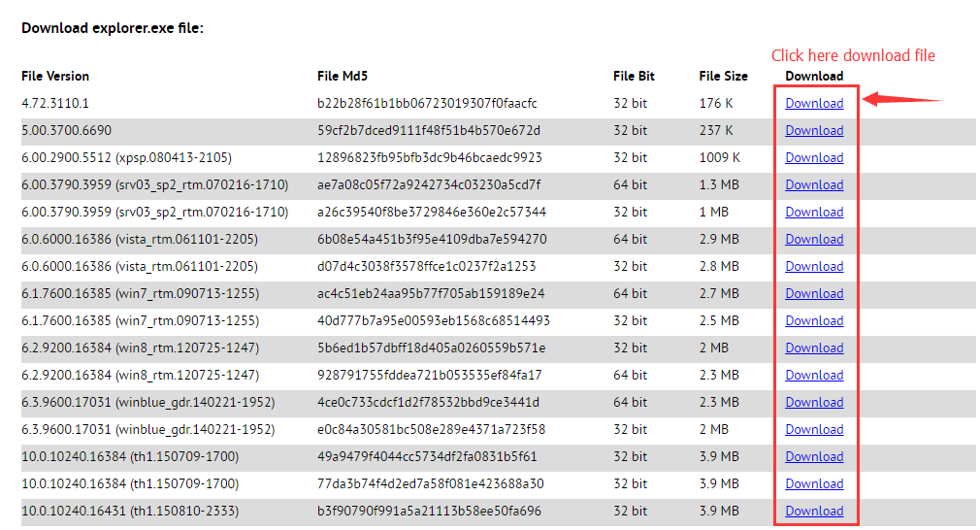This screenshot has width=980, height=530.
Task: Download 32 bit winblue_gdr 2 MB file
Action: (814, 429)
